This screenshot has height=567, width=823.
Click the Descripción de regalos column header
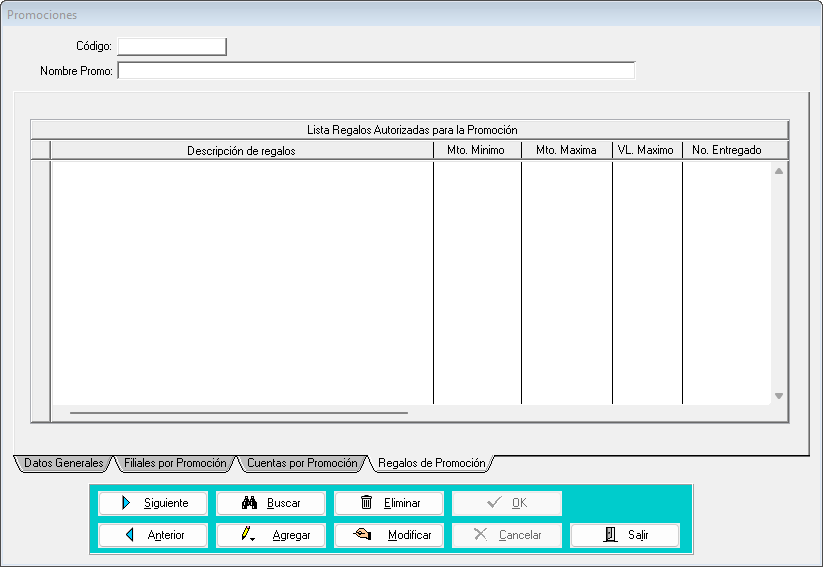[x=241, y=150]
